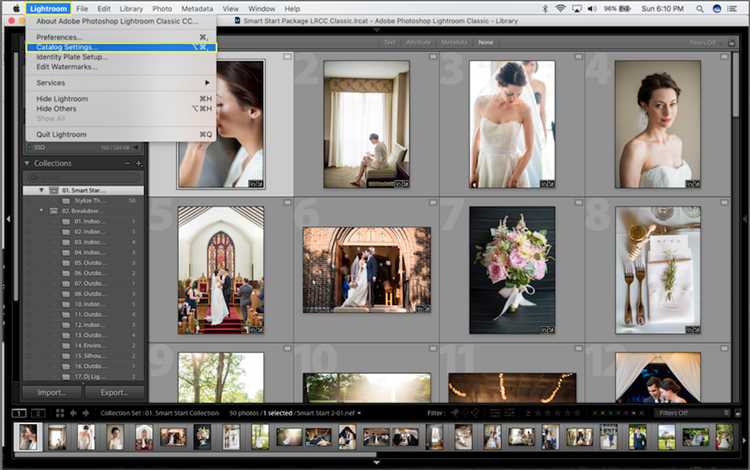
Task: Toggle the right panel via edge arrow
Action: pos(745,219)
